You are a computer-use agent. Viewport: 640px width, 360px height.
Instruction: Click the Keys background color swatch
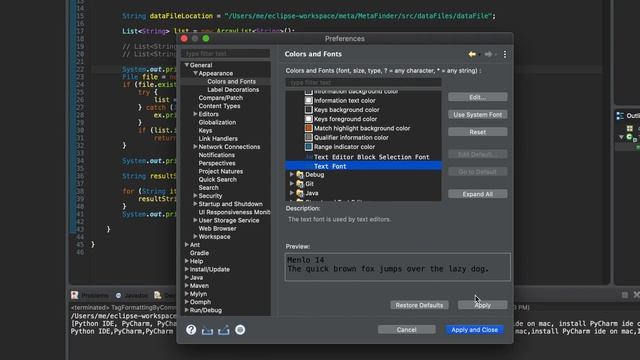(309, 110)
